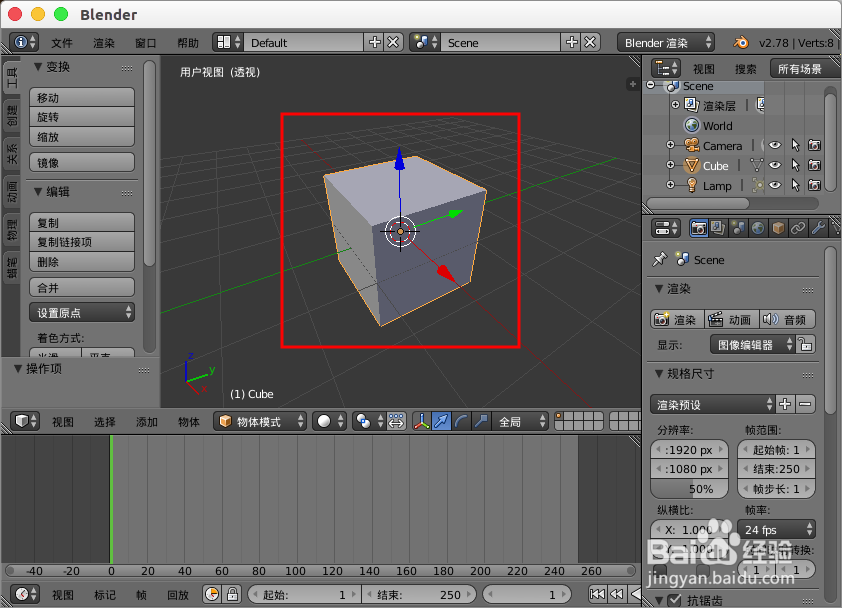The width and height of the screenshot is (842, 608).
Task: Open the 物体模式 mode dropdown
Action: click(260, 422)
